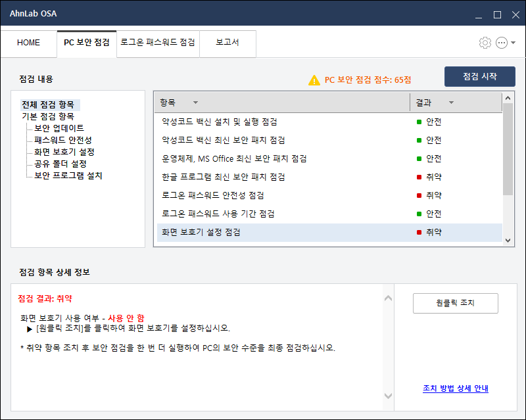
Task: Choose the 보안 프로그램 설치 tree item
Action: pos(68,175)
